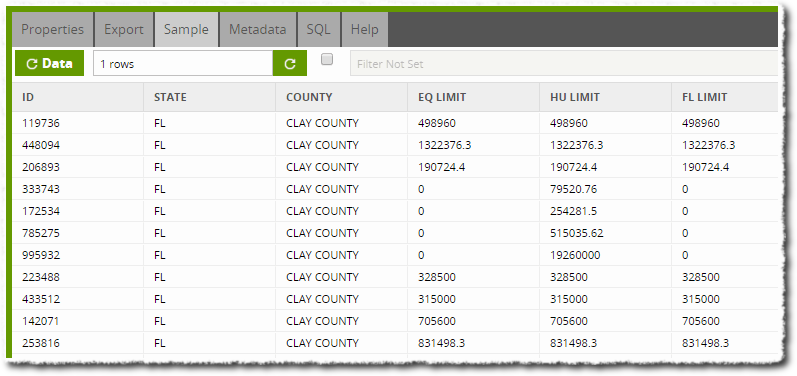Select ID cell 142071
The height and width of the screenshot is (376, 797).
(41, 321)
